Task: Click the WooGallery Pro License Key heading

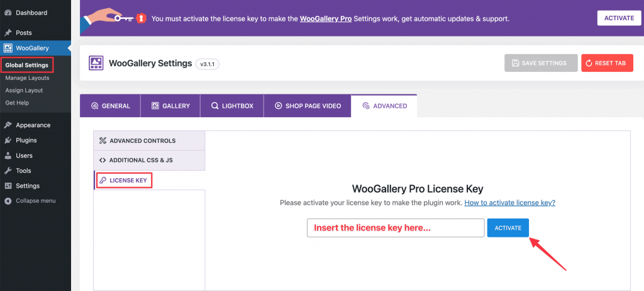Action: click(418, 189)
